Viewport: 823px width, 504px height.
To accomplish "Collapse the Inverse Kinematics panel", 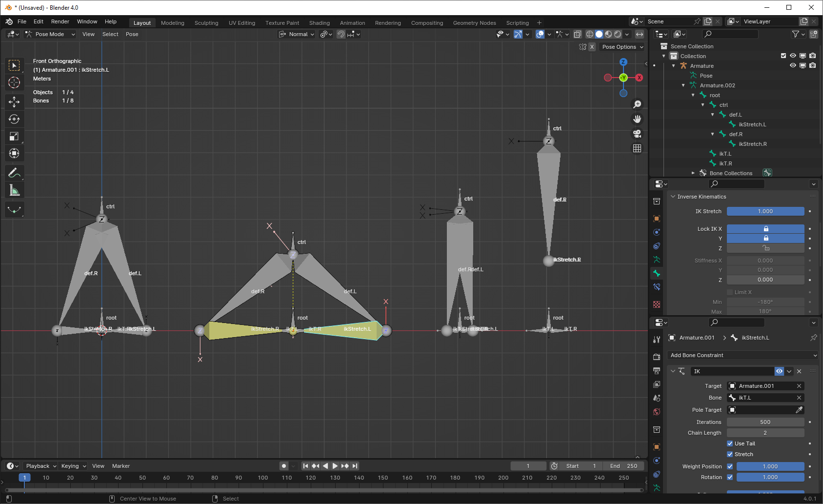I will click(x=673, y=197).
